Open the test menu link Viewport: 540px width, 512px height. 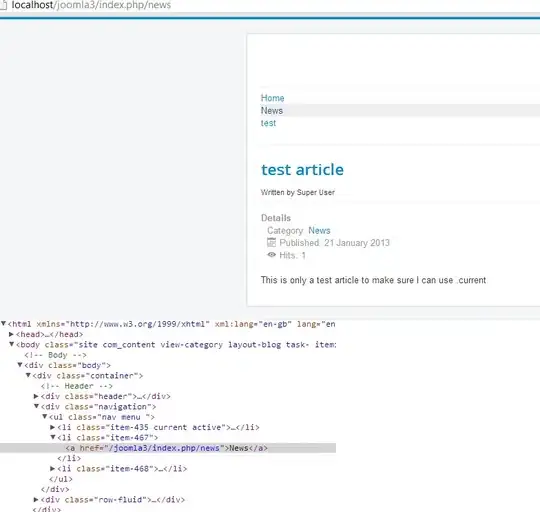(x=268, y=123)
